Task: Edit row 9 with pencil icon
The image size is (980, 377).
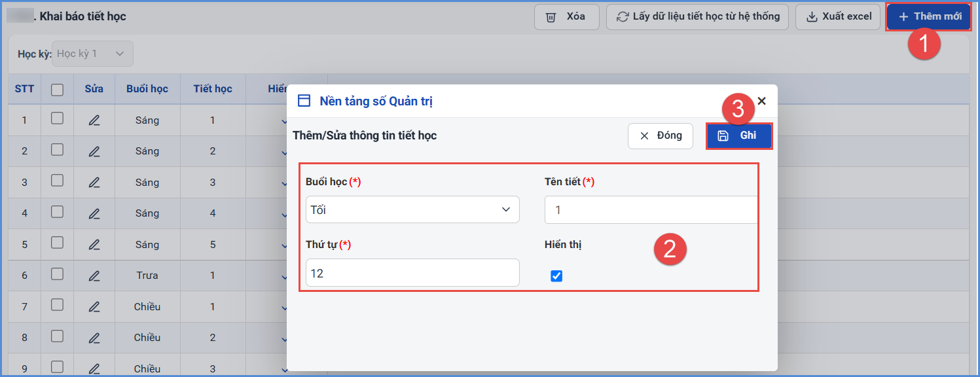Action: 94,368
